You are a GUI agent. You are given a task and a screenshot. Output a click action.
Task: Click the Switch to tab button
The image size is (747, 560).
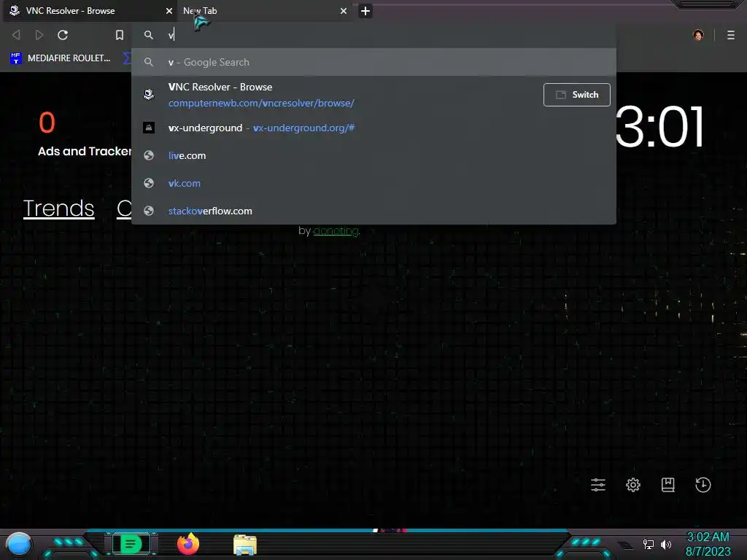577,95
